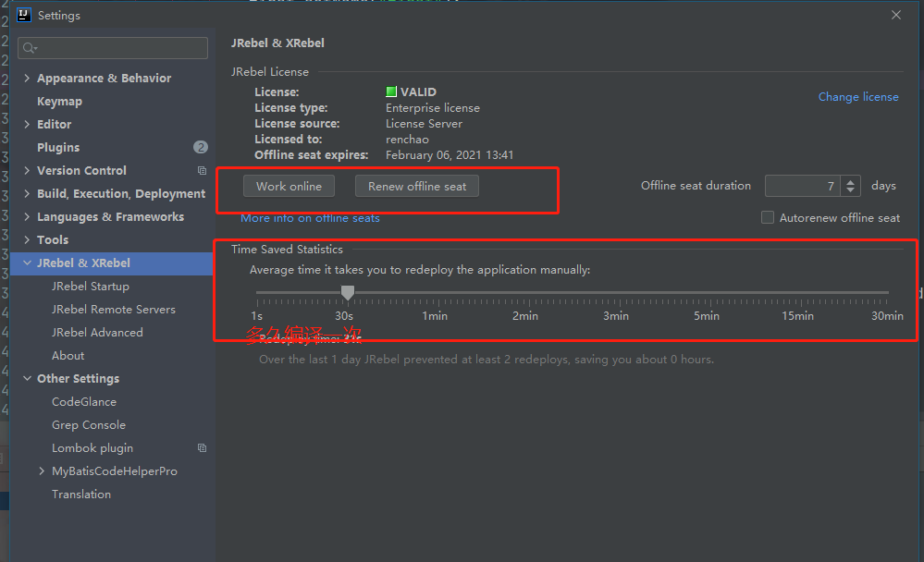Screen dimensions: 924x562
Task: Open Translation settings
Action: (81, 495)
